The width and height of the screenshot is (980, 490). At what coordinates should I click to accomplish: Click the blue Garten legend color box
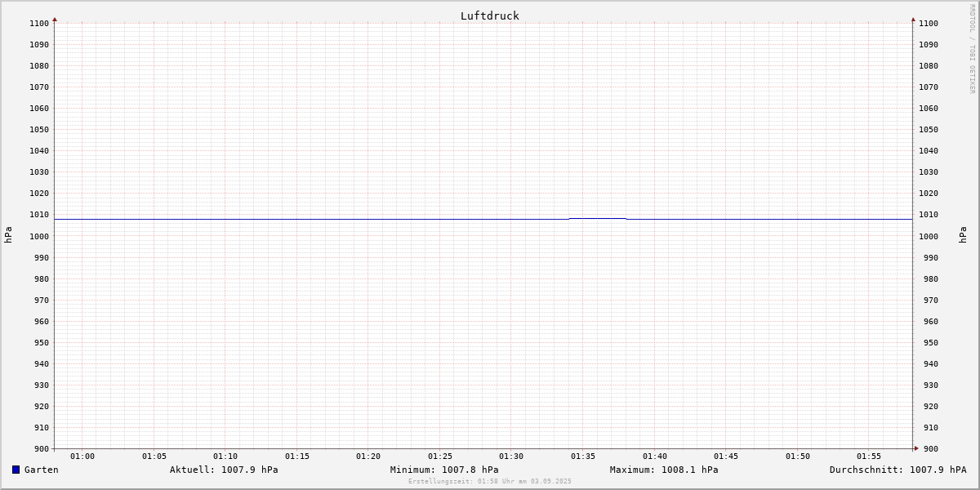[16, 470]
